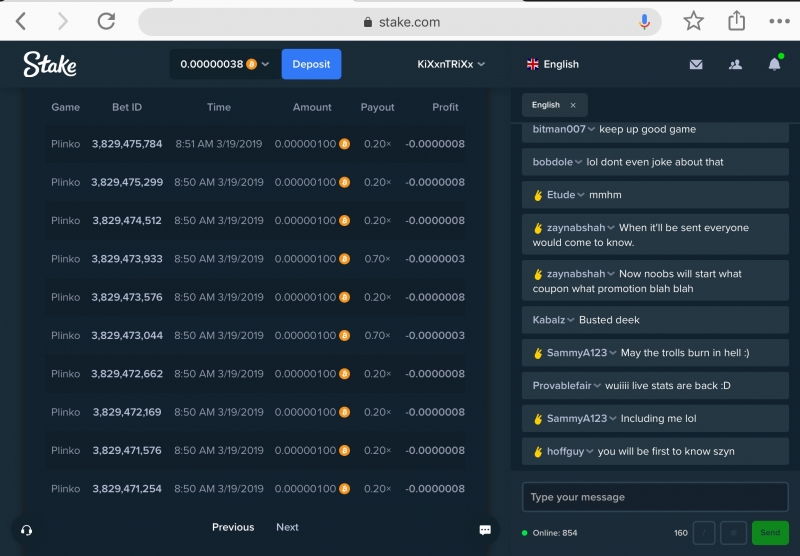Open bet ID 3,829,471,254
Screen dimensions: 800x556
[x=127, y=489]
